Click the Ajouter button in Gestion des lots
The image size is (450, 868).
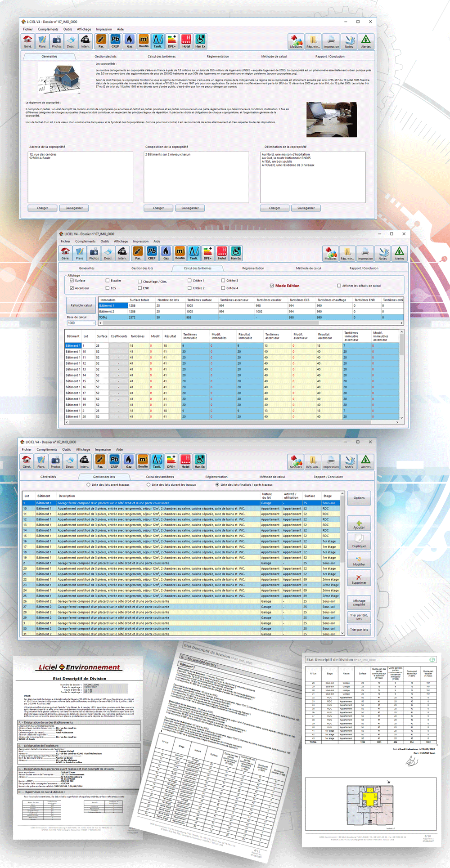pyautogui.click(x=359, y=523)
